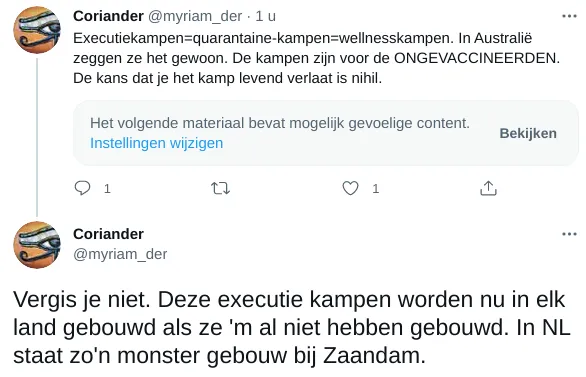Click the reply count number 1
Screen dimensions: 586x377
(107, 189)
